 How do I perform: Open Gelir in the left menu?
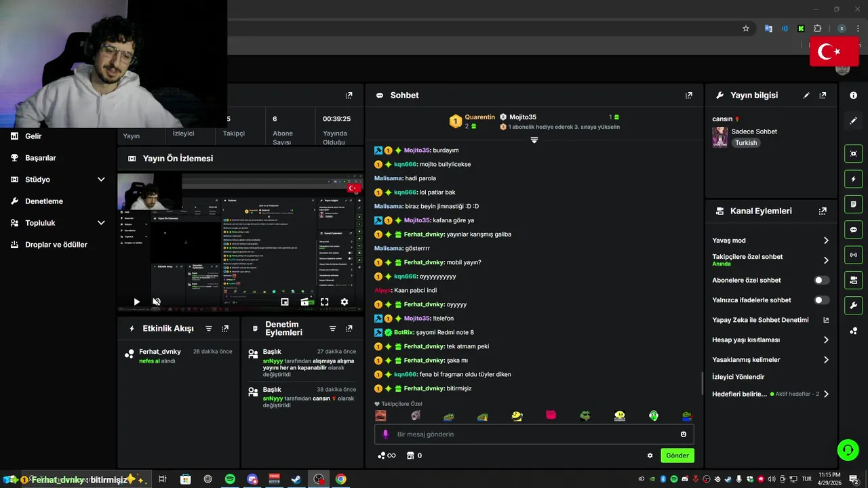(33, 136)
